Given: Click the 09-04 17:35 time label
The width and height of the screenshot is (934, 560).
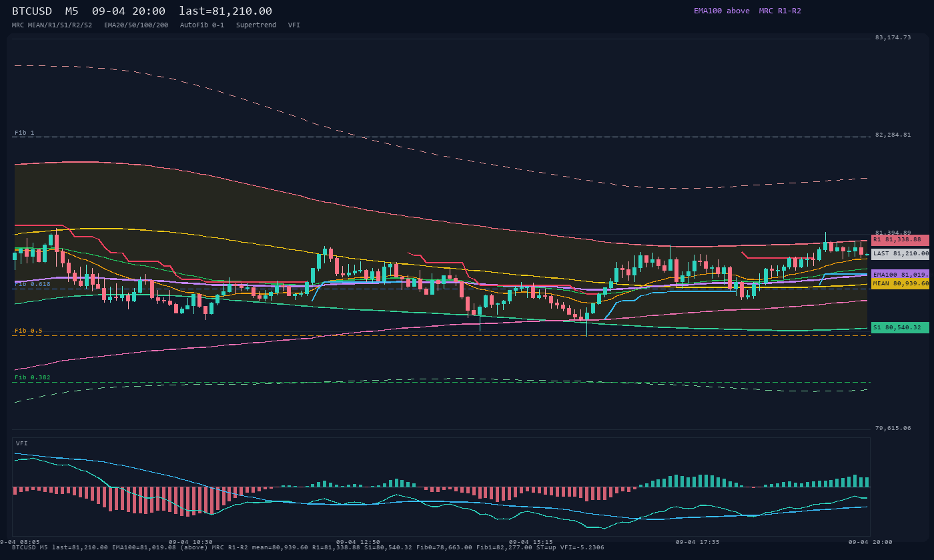Looking at the screenshot, I should pos(698,542).
